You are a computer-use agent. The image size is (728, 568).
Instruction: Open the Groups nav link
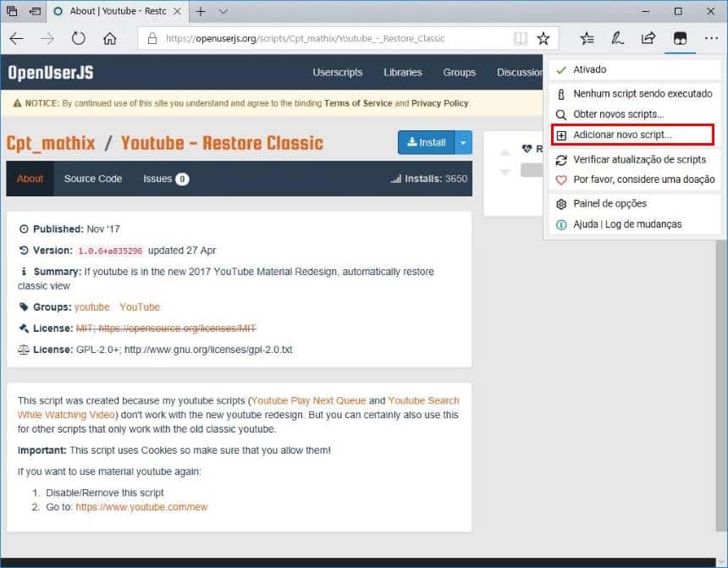(x=459, y=73)
